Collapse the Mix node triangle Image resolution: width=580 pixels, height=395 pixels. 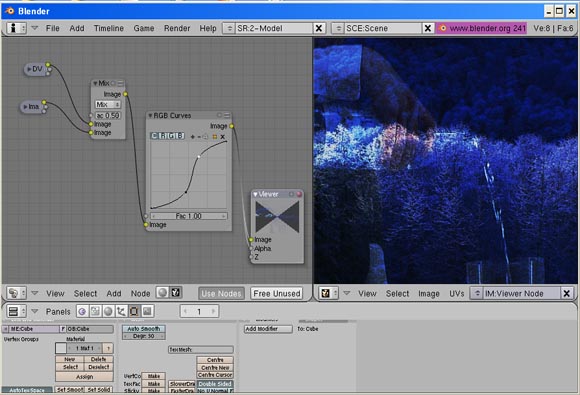coord(95,83)
